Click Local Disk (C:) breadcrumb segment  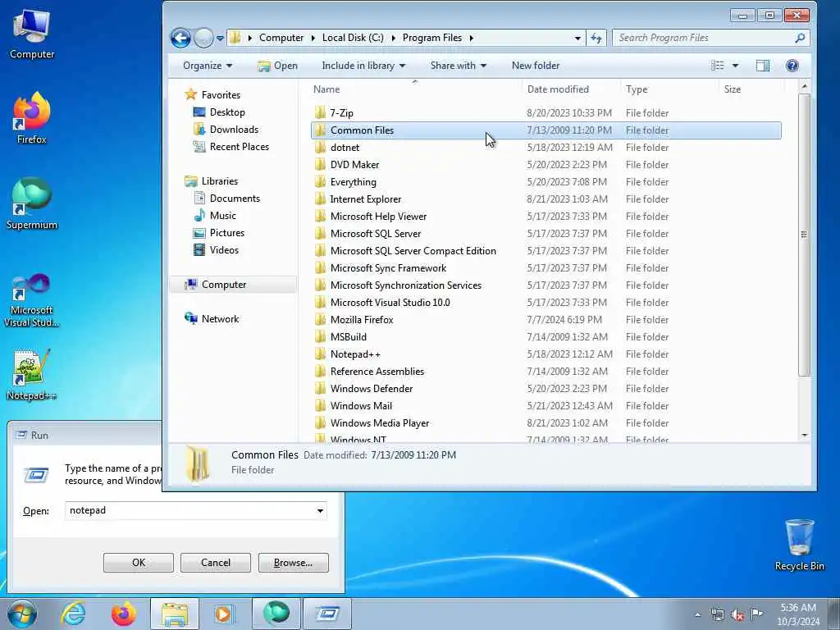click(353, 38)
